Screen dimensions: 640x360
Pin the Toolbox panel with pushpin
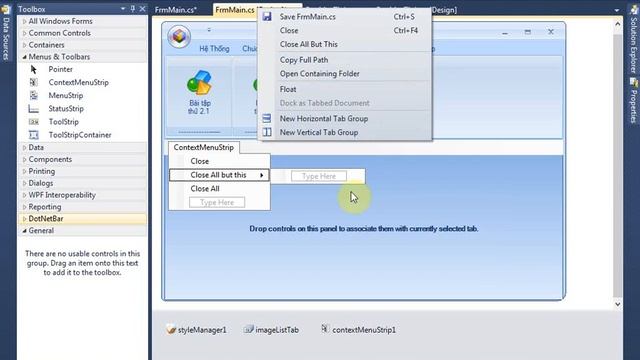coord(133,9)
